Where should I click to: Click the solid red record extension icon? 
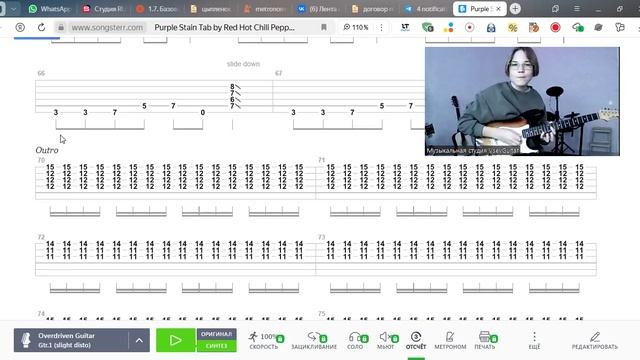pyautogui.click(x=555, y=27)
